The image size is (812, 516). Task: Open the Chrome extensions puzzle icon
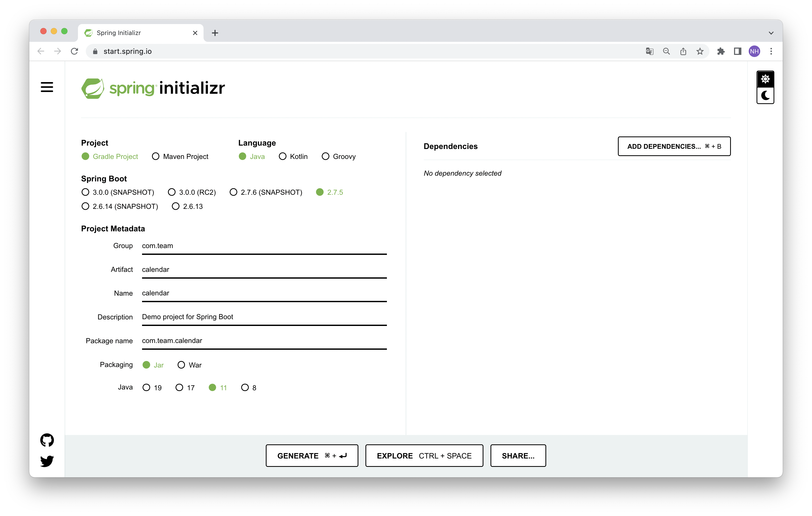[721, 51]
